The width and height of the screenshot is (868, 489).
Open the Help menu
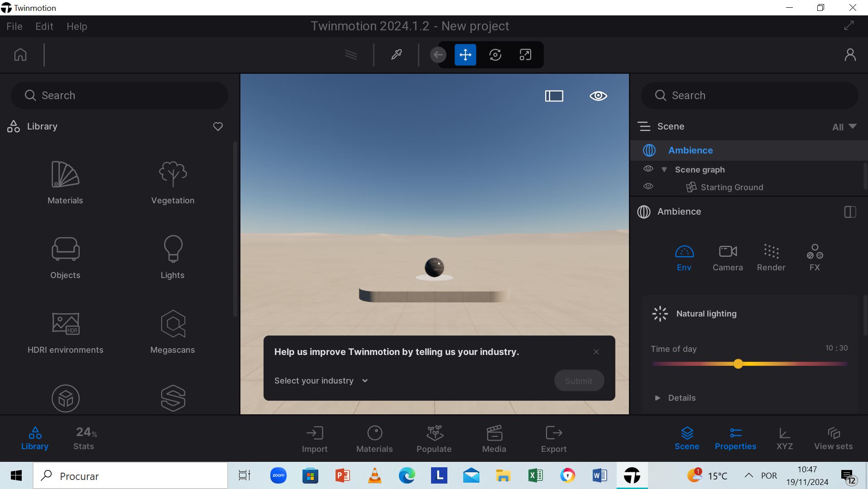(x=77, y=26)
